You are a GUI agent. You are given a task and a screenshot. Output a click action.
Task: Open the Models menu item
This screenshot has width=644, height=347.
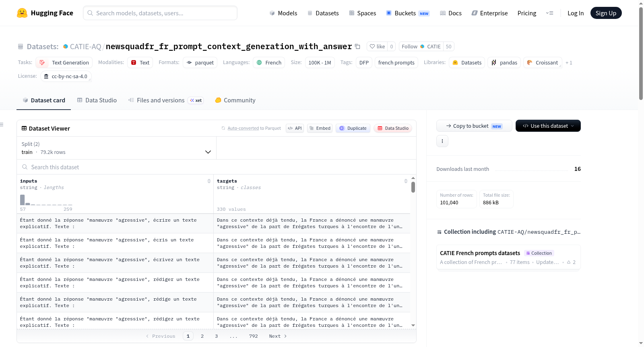coord(283,13)
